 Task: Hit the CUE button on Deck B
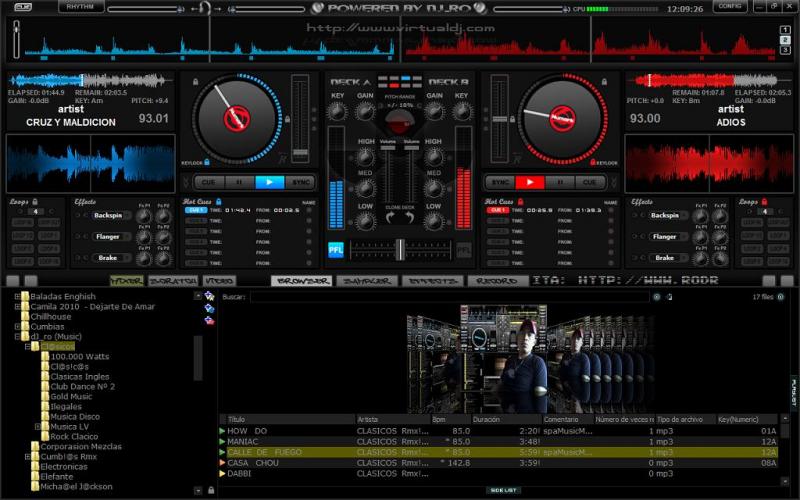(590, 182)
